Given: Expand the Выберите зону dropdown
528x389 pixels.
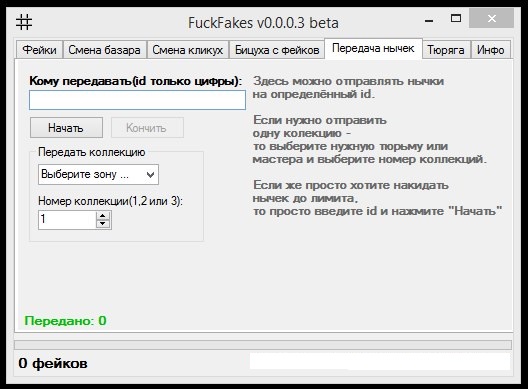Looking at the screenshot, I should point(98,174).
